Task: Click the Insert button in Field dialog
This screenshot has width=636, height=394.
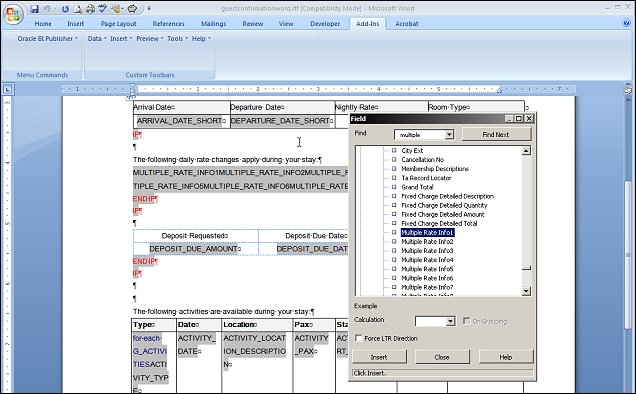Action: click(x=379, y=357)
